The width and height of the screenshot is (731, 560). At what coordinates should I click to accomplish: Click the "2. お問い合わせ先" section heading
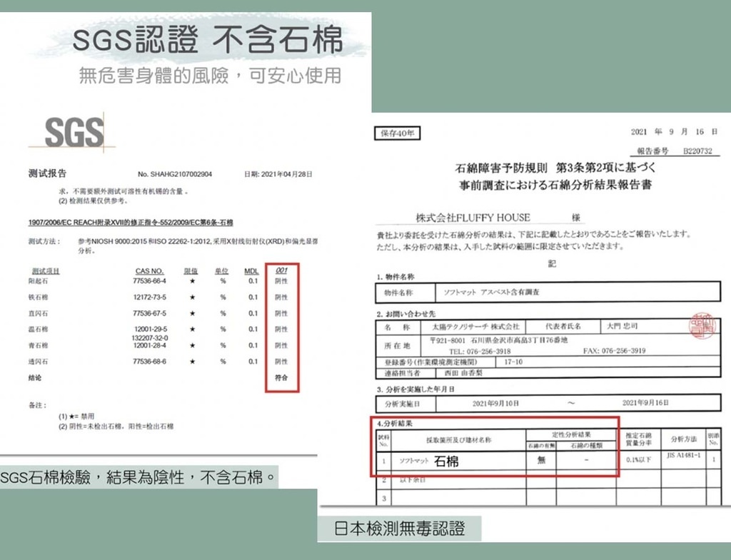406,314
